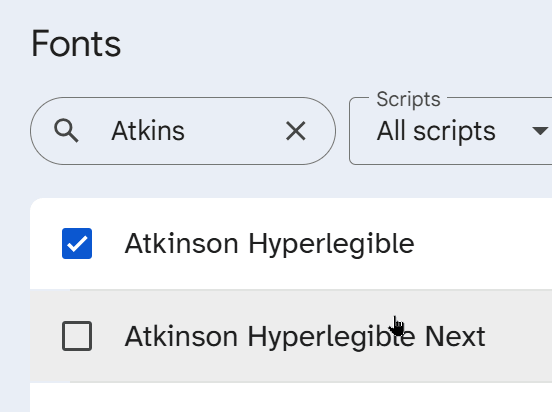This screenshot has width=552, height=412.
Task: Click in the font search field
Action: coord(183,131)
